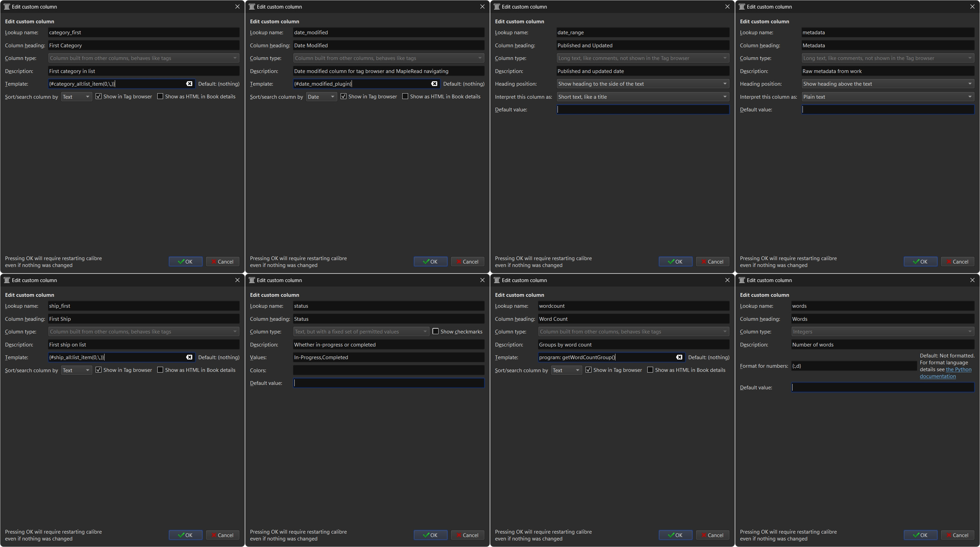Close the status column dialog window
Viewport: 980px width, 547px height.
coord(482,280)
